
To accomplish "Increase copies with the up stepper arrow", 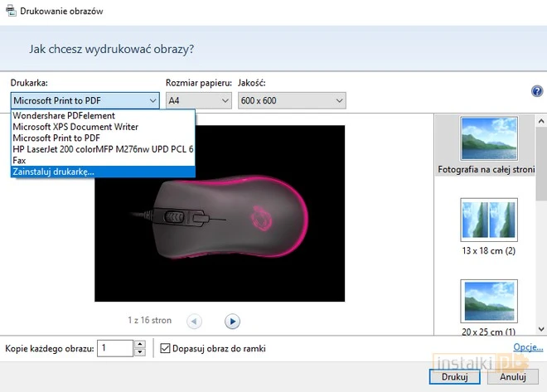I will pyautogui.click(x=140, y=344).
